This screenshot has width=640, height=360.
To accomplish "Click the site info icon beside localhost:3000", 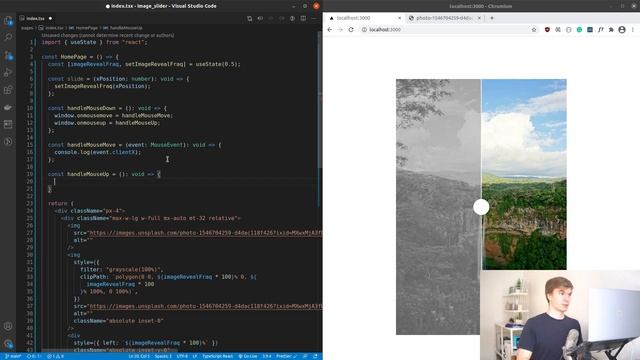I will pos(364,29).
